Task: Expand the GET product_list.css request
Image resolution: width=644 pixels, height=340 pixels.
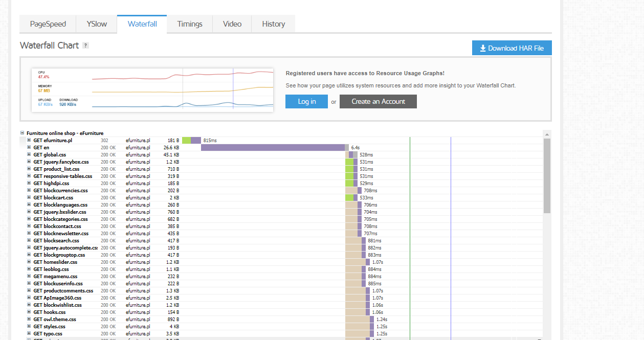Action: [x=29, y=169]
